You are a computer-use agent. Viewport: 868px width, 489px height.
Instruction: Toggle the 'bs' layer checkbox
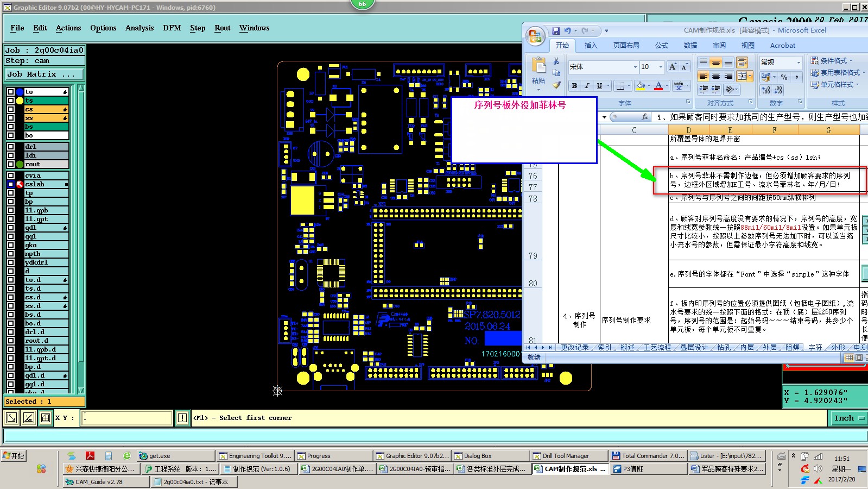pyautogui.click(x=11, y=127)
